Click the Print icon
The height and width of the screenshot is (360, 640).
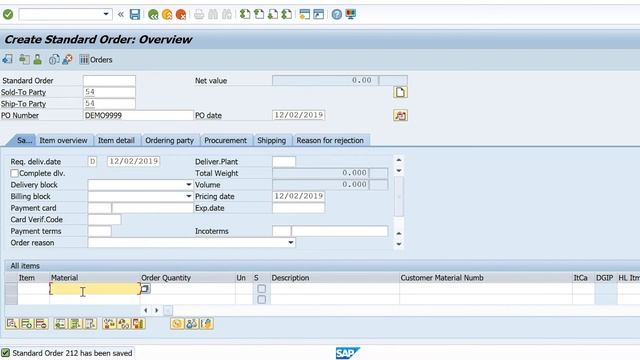pyautogui.click(x=199, y=15)
